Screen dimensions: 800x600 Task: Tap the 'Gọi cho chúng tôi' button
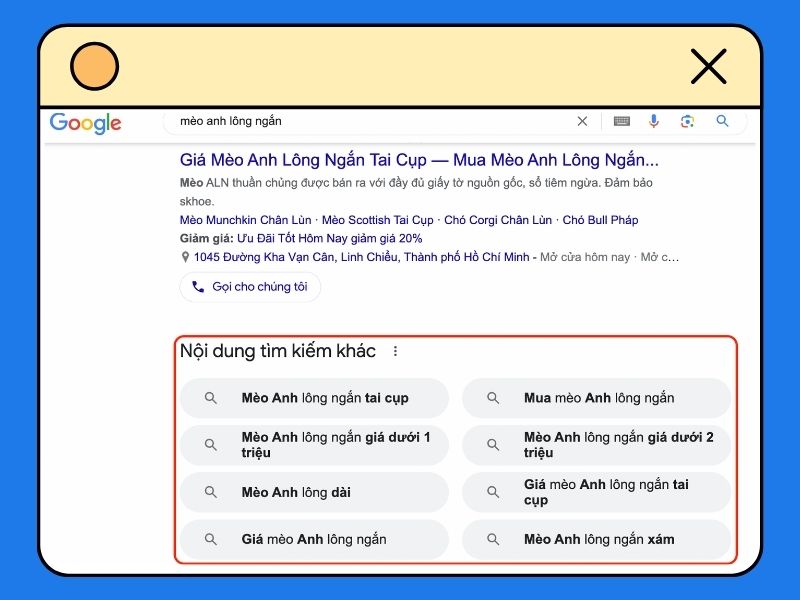point(249,287)
